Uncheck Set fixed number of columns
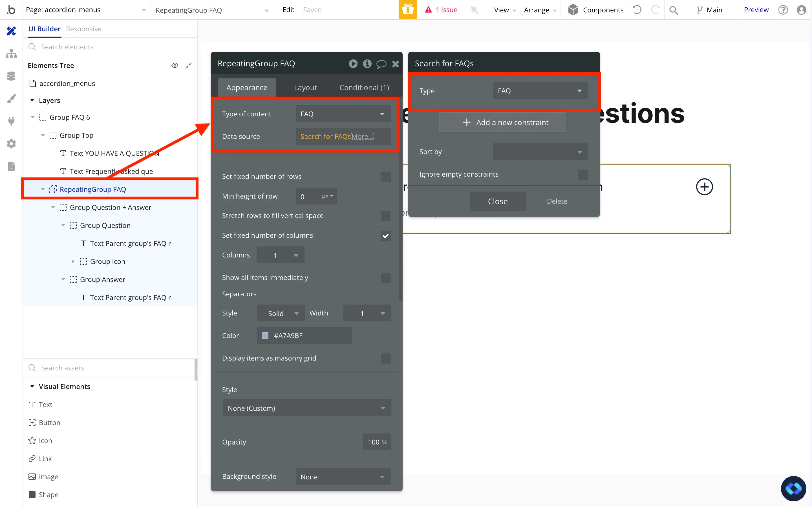The height and width of the screenshot is (507, 812). 385,236
